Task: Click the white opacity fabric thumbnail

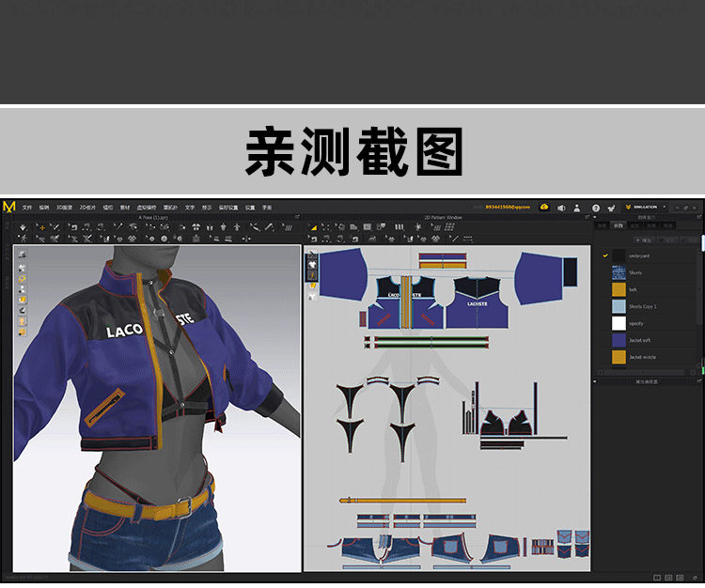Action: pyautogui.click(x=619, y=323)
